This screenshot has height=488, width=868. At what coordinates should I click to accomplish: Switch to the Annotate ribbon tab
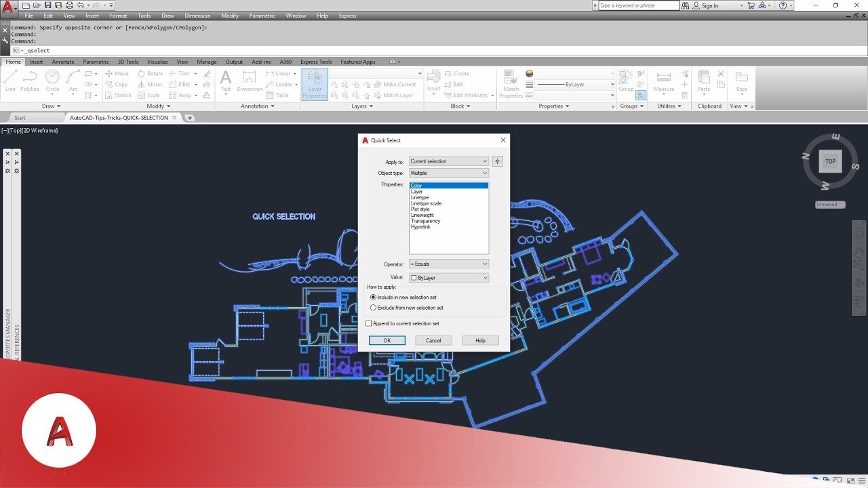(x=63, y=62)
